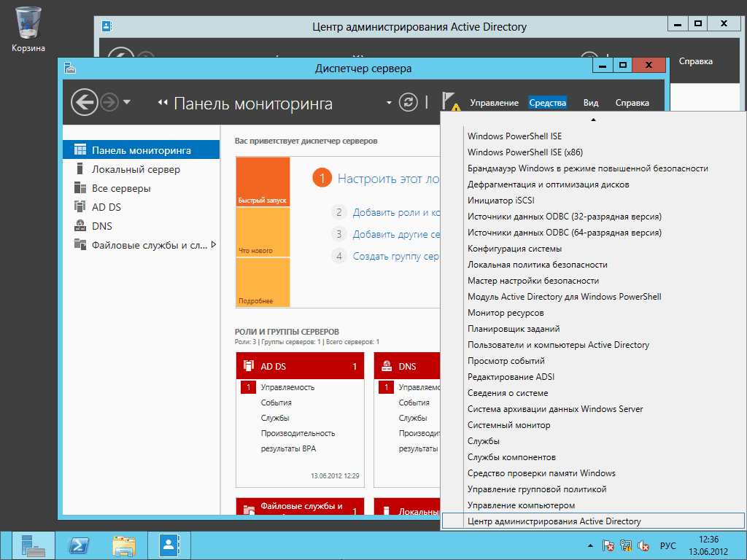Click the Панель мониторинга sidebar icon
The width and height of the screenshot is (747, 560).
80,150
